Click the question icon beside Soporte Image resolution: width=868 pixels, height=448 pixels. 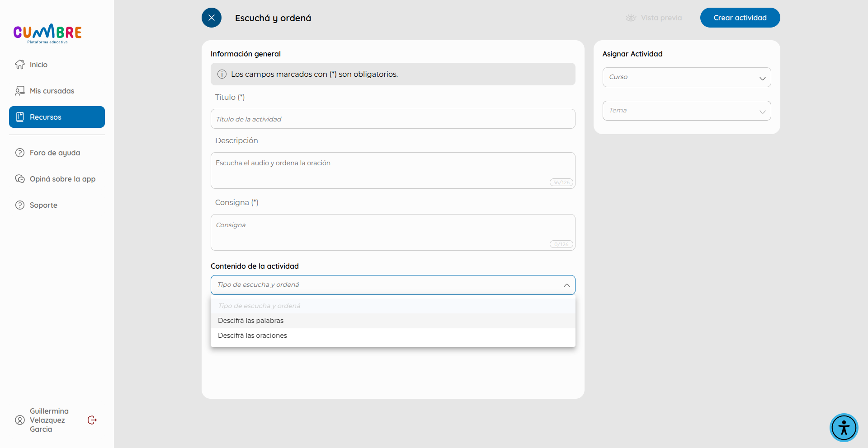point(20,205)
